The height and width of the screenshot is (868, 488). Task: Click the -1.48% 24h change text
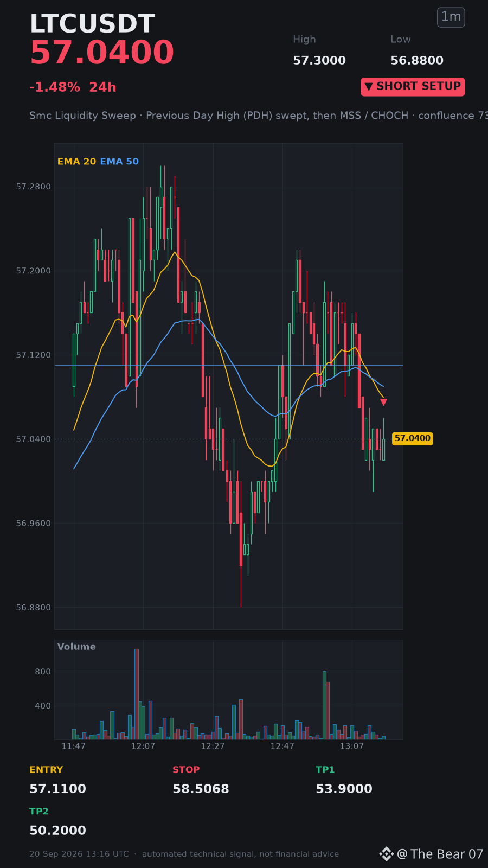pyautogui.click(x=73, y=87)
